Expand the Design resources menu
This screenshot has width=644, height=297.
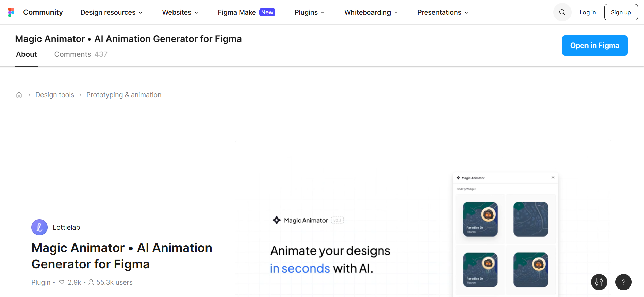(x=111, y=12)
